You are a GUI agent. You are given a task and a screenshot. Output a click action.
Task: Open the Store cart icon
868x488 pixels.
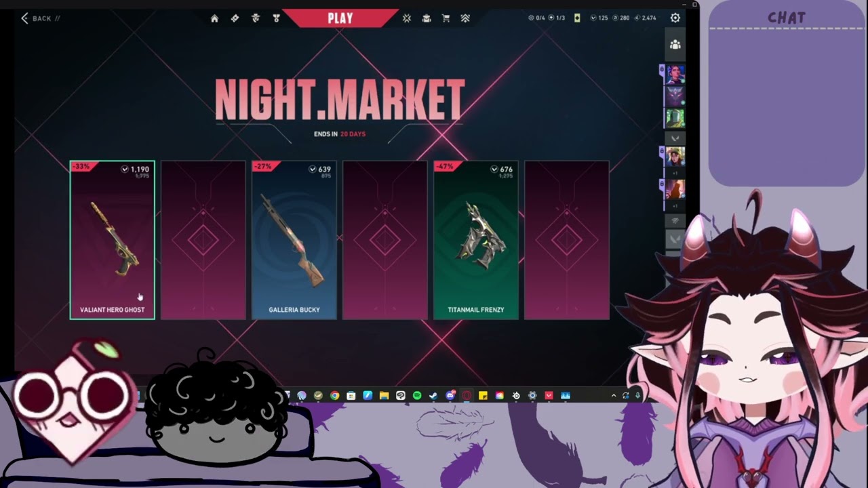point(446,18)
